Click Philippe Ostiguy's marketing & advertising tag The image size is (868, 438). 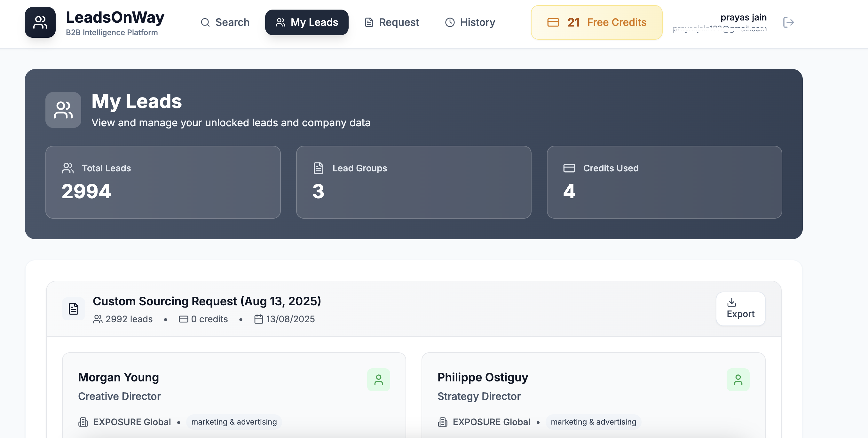pyautogui.click(x=593, y=422)
